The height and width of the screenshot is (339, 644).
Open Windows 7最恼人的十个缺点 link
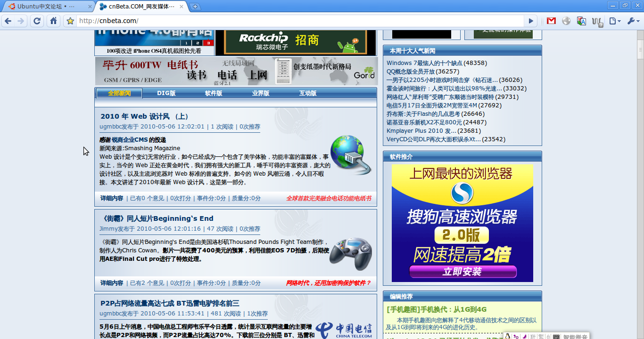tap(424, 63)
